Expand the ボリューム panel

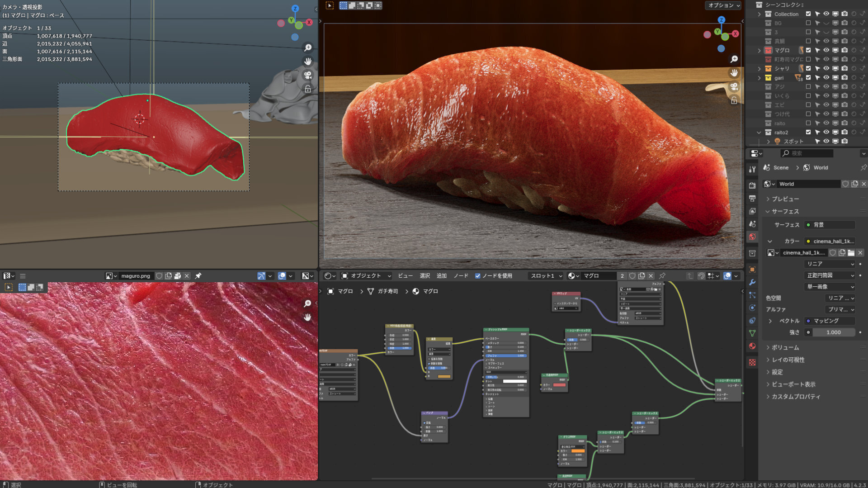coord(785,347)
